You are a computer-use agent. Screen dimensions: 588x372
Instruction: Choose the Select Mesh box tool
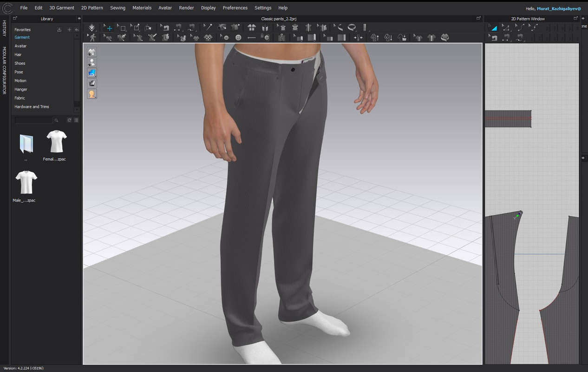coord(122,27)
